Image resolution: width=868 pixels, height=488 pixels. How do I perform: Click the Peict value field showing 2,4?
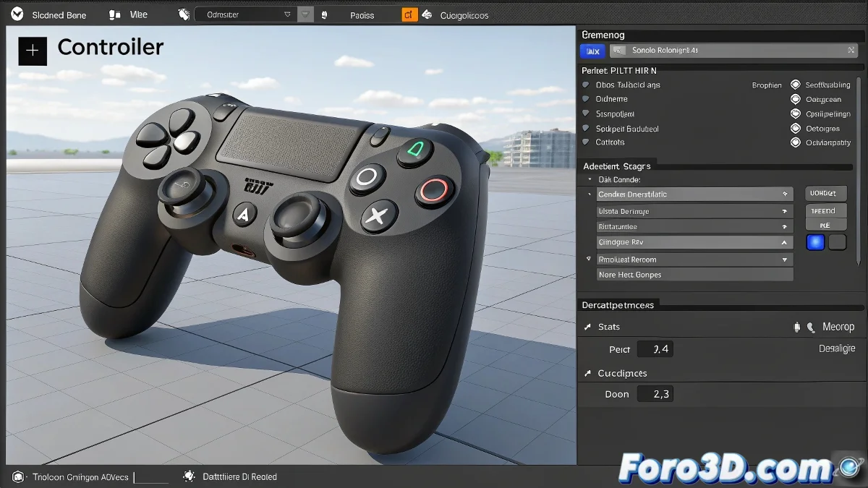click(x=655, y=349)
